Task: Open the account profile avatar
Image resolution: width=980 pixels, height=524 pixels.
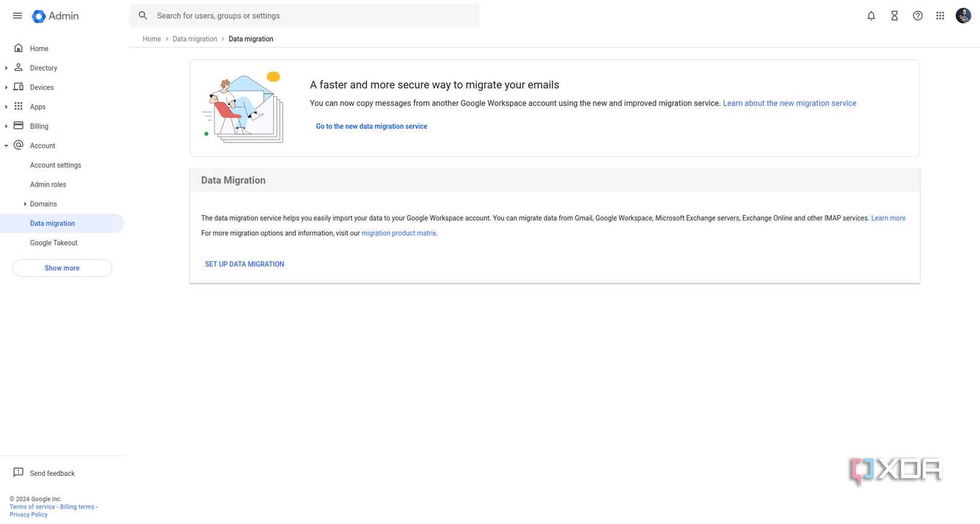Action: coord(963,16)
